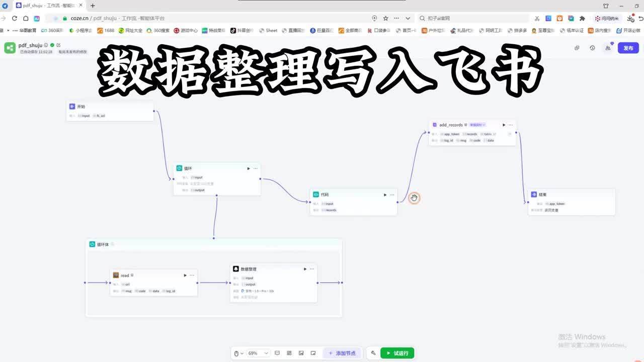This screenshot has height=362, width=644.
Task: Open the browser's three-dot menu
Action: [396, 18]
